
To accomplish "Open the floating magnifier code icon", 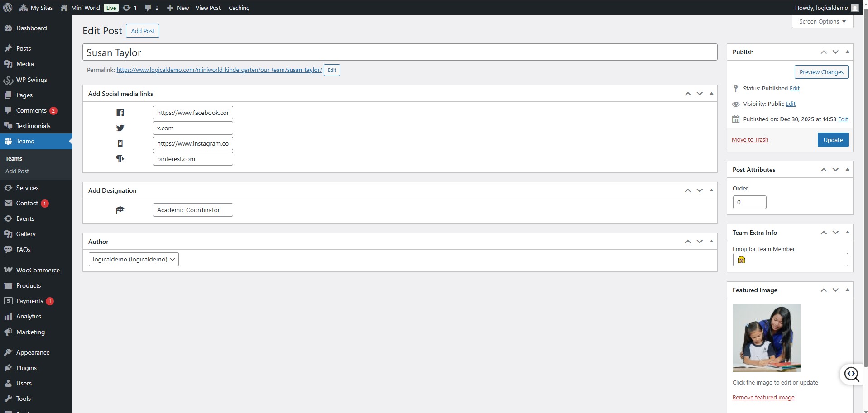I will tap(852, 374).
